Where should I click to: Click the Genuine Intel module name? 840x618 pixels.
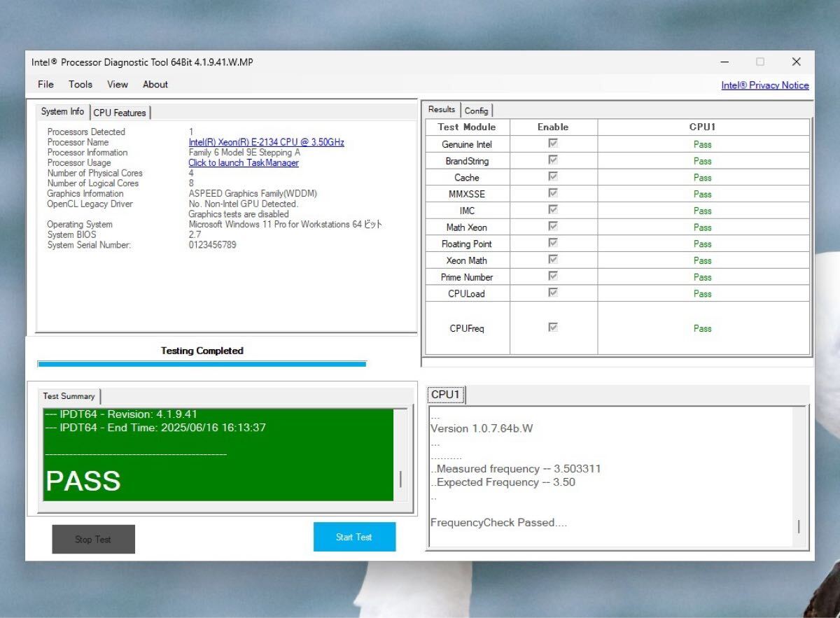tap(467, 145)
